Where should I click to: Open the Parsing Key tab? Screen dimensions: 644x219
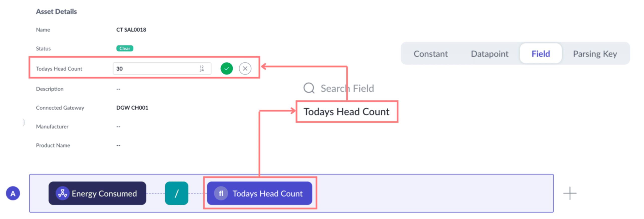[595, 54]
